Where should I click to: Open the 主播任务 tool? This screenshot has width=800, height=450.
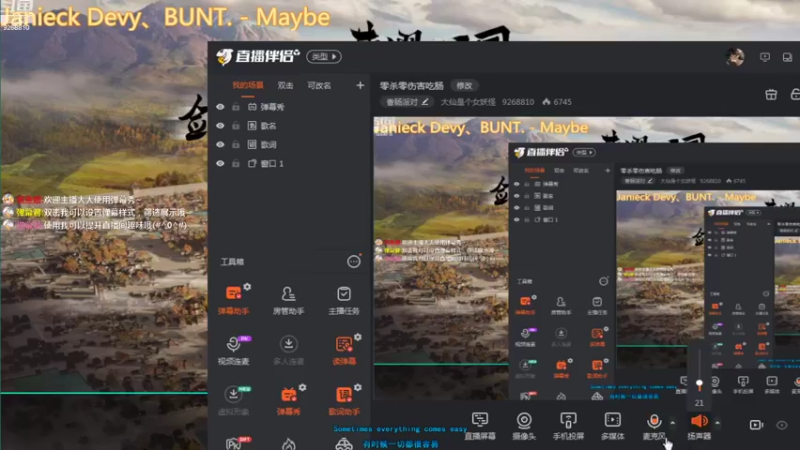coord(344,299)
